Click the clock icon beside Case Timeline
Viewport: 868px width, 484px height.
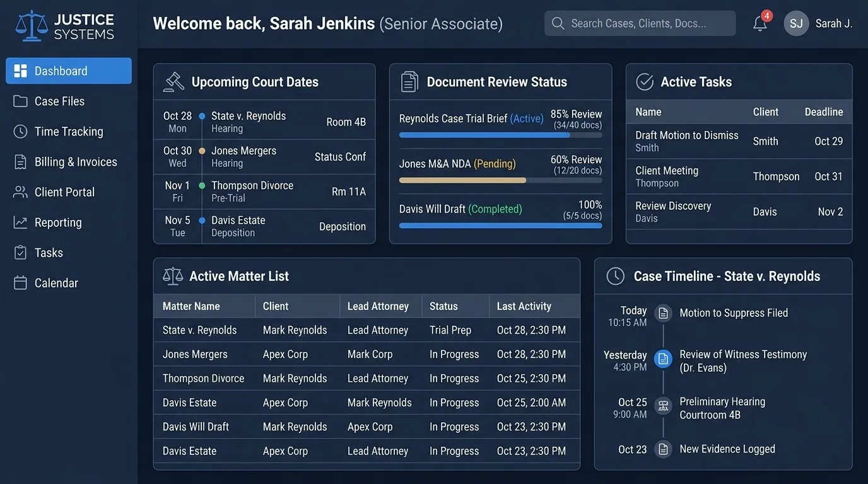[616, 276]
